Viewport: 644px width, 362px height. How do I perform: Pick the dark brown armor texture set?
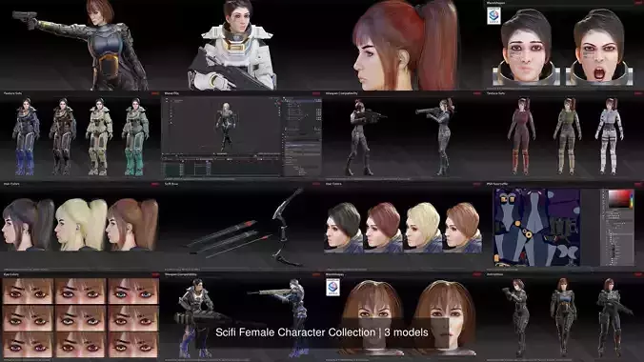63,136
